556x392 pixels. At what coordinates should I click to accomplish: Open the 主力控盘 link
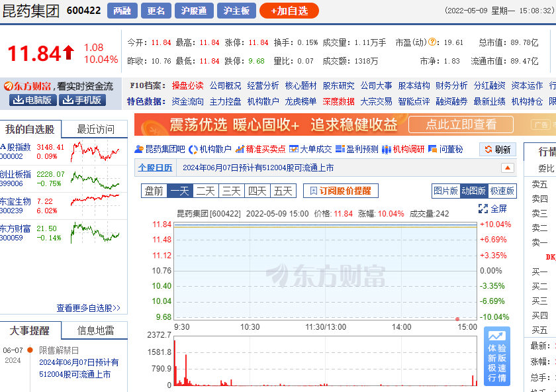pos(225,102)
